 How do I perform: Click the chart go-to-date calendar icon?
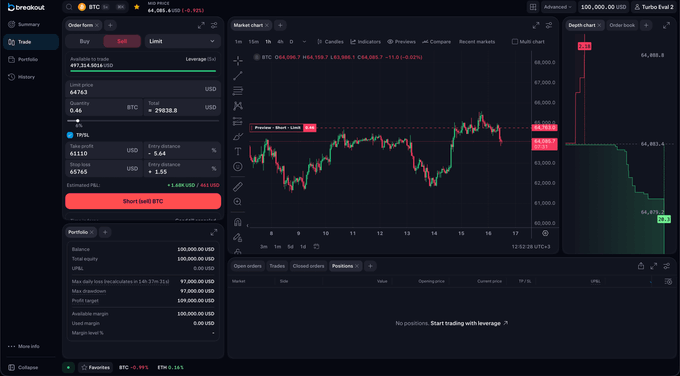pos(317,246)
